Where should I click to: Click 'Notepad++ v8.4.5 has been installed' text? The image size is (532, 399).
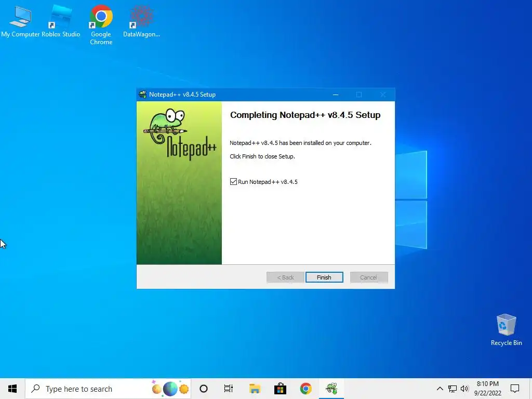coord(301,143)
